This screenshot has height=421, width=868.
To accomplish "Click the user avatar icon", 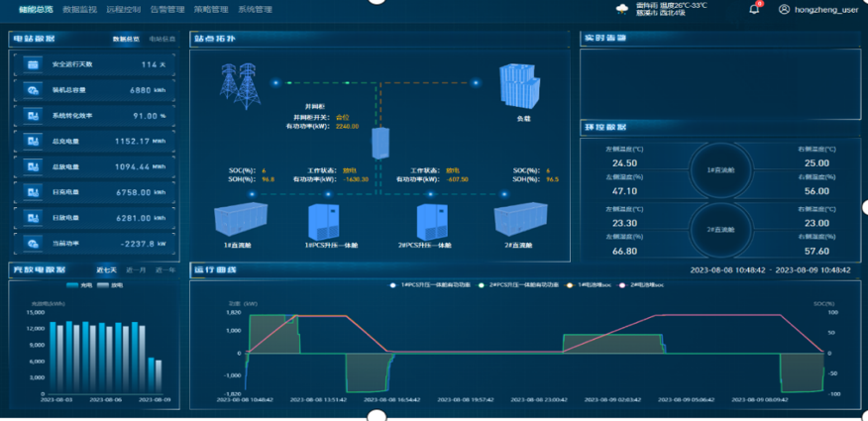I will point(785,9).
